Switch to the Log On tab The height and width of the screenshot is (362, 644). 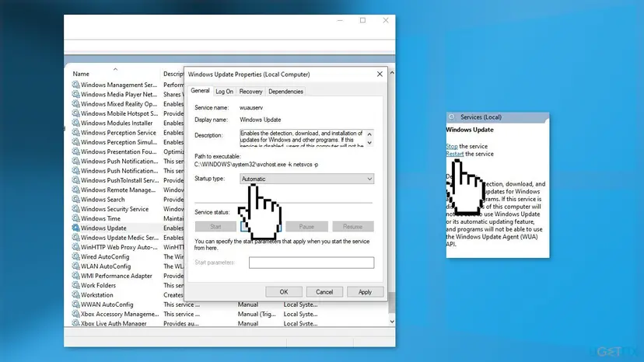click(224, 92)
